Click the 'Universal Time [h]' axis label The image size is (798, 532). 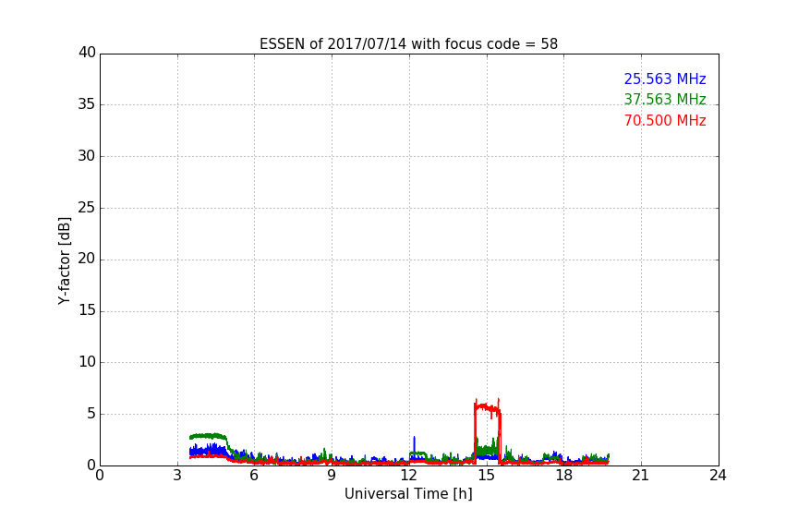pos(408,494)
